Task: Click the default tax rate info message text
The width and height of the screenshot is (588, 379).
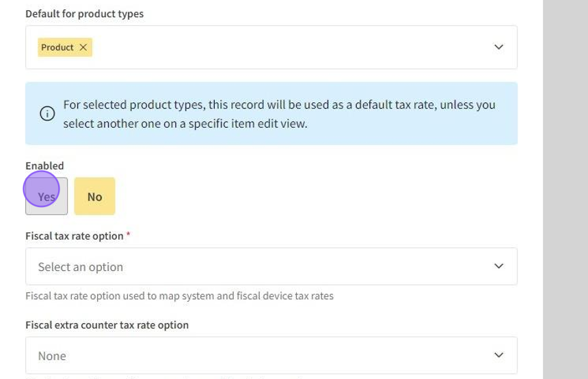Action: pos(279,114)
